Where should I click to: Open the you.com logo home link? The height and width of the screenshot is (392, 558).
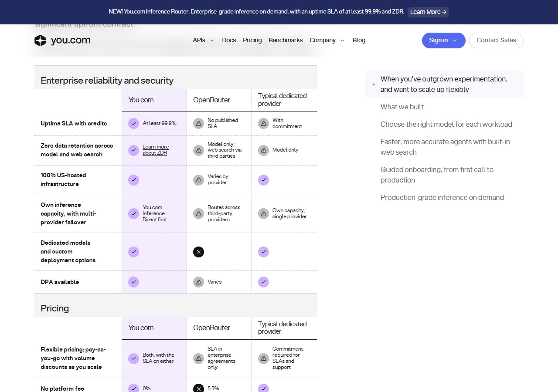point(62,41)
